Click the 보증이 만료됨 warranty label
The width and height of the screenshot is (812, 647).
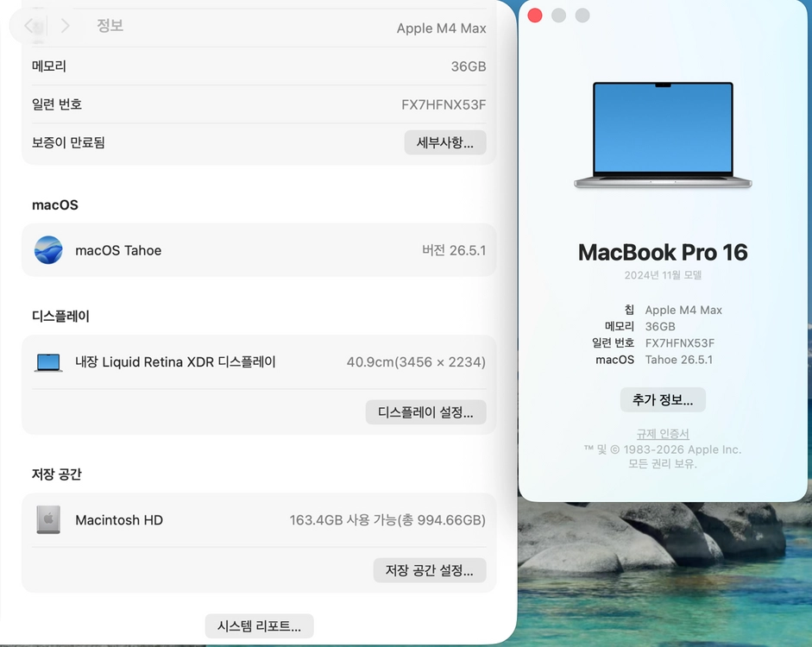[68, 142]
